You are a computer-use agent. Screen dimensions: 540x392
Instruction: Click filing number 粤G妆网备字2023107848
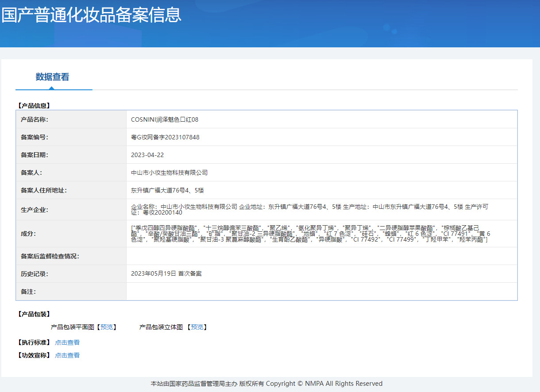[165, 137]
